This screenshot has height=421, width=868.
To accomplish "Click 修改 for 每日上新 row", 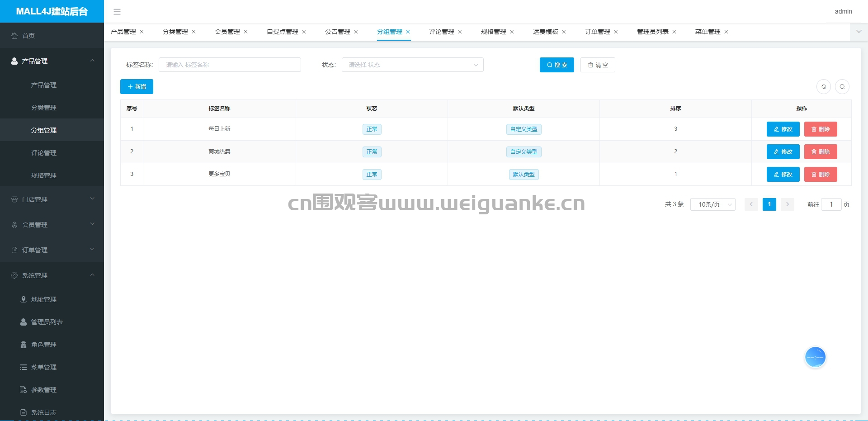I will click(x=783, y=129).
